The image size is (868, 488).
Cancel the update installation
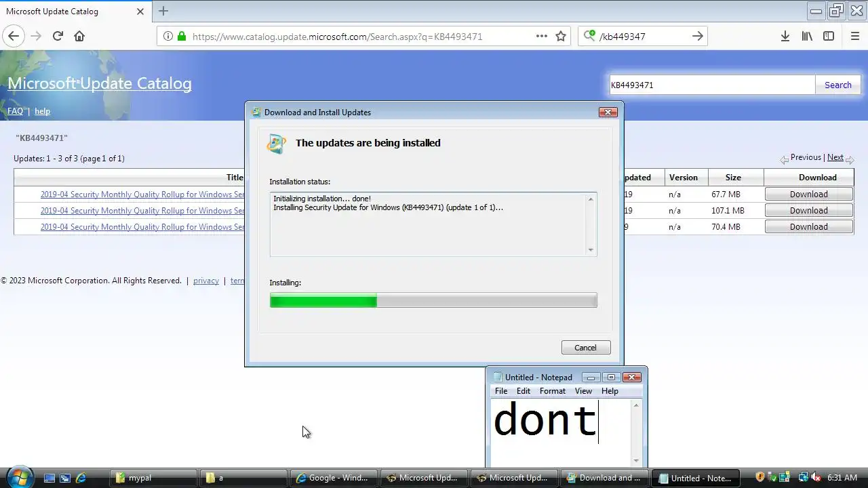pyautogui.click(x=586, y=347)
